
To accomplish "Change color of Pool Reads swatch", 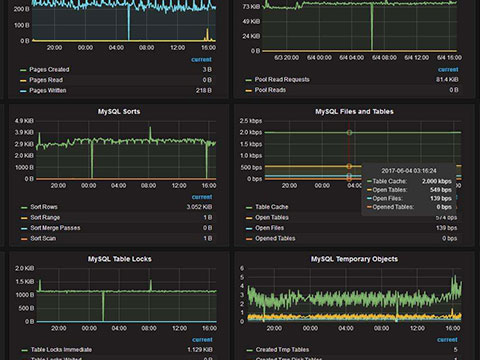I will (248, 91).
